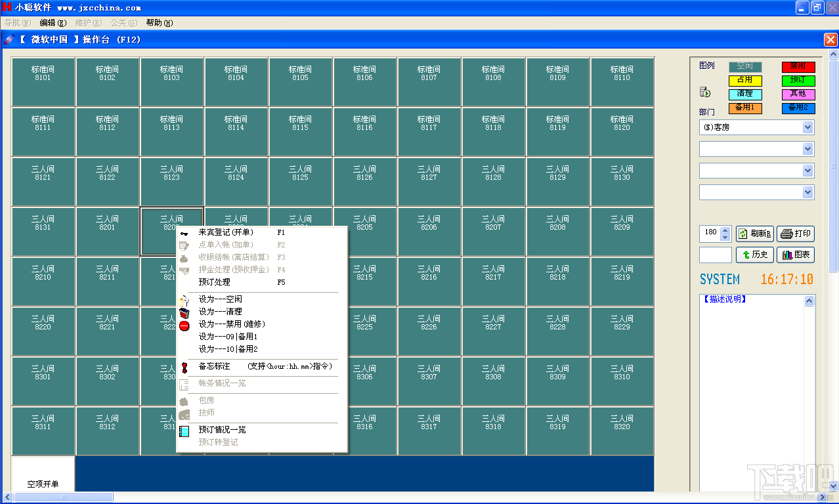839x504 pixels.
Task: Select room tile 三人间 8126
Action: pos(365,182)
